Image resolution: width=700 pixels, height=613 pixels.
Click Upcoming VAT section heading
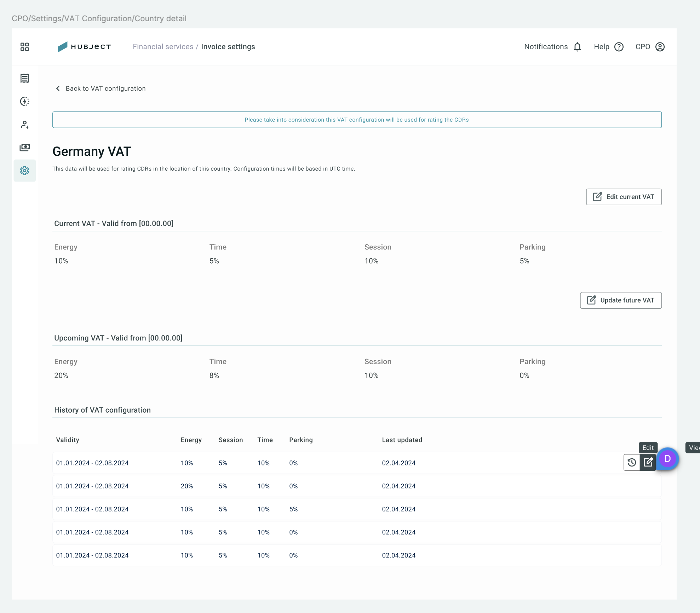point(118,338)
